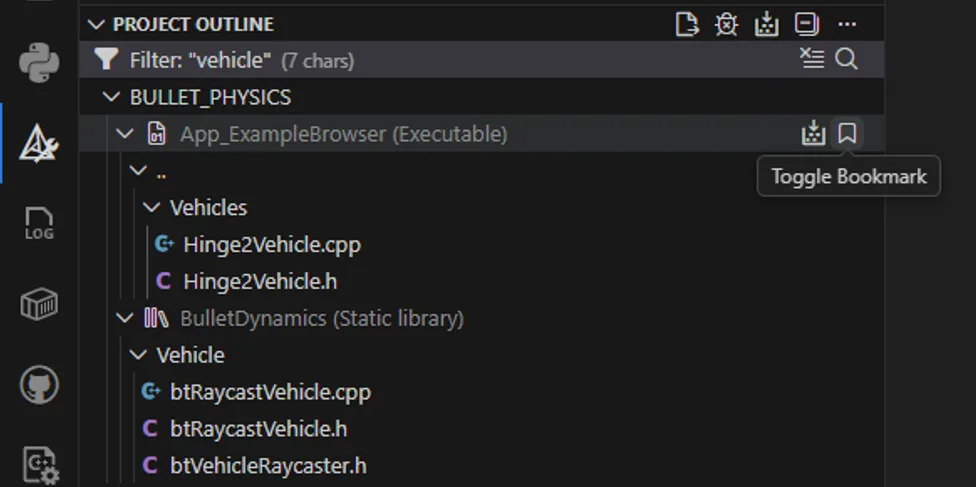The image size is (976, 487).
Task: Open the Python extension in activity bar
Action: tap(39, 62)
